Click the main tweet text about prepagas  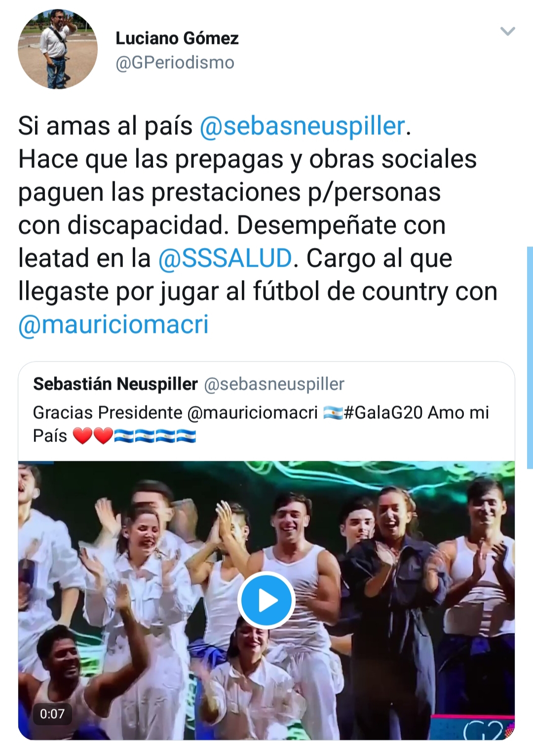coord(258,225)
